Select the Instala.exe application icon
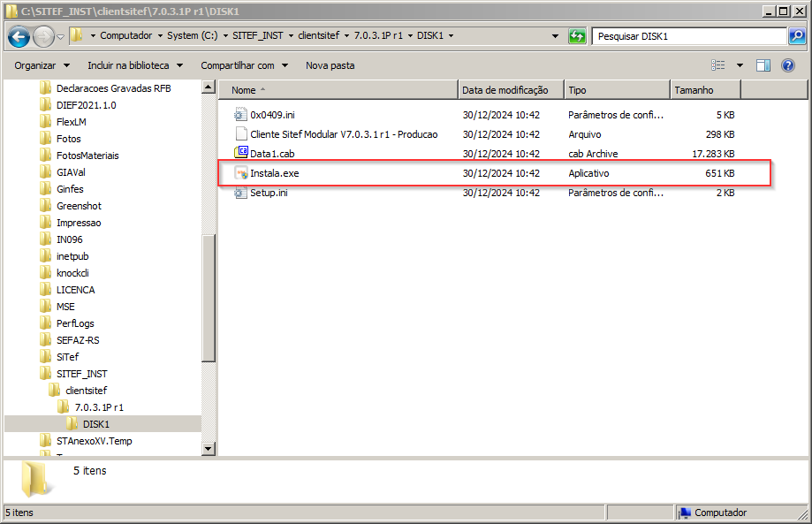Viewport: 812px width, 524px height. (x=241, y=173)
